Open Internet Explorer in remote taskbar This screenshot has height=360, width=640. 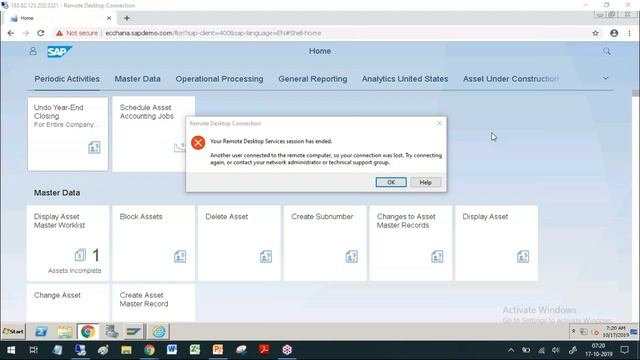(x=158, y=331)
